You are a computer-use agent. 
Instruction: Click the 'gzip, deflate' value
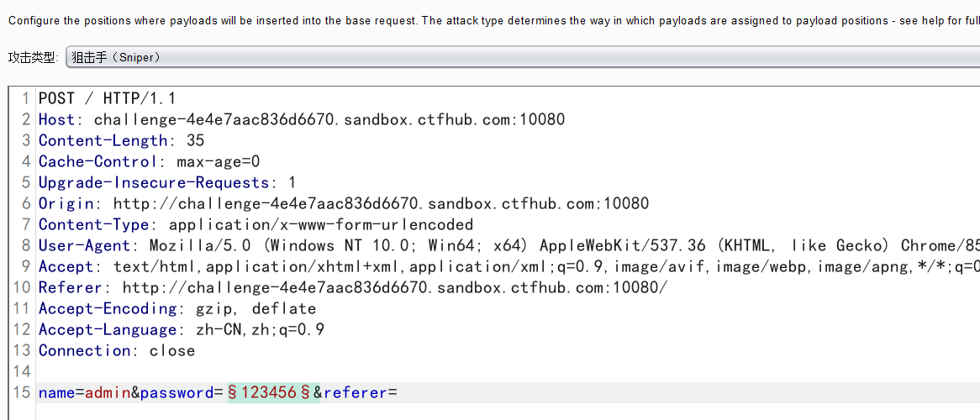[x=256, y=309]
